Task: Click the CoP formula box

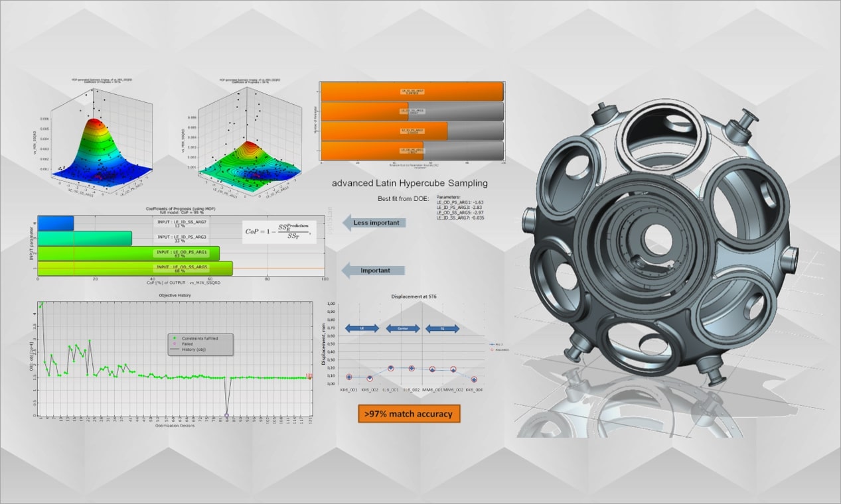Action: point(280,233)
